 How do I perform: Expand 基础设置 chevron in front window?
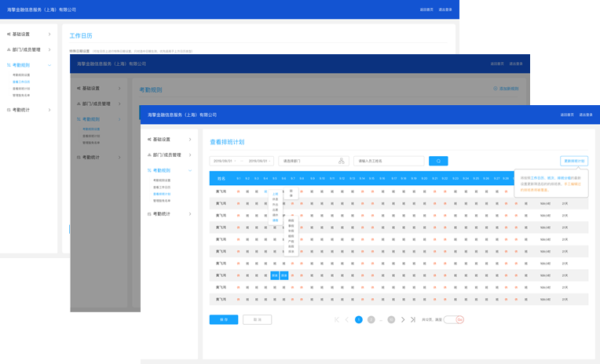pos(190,140)
